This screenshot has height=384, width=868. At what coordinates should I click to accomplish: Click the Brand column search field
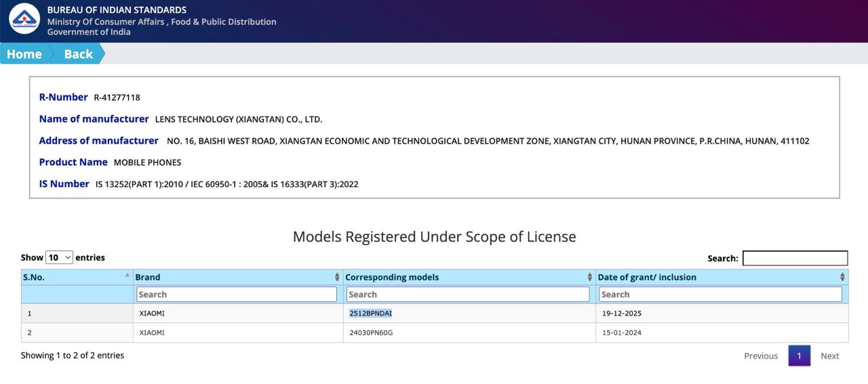pos(237,294)
